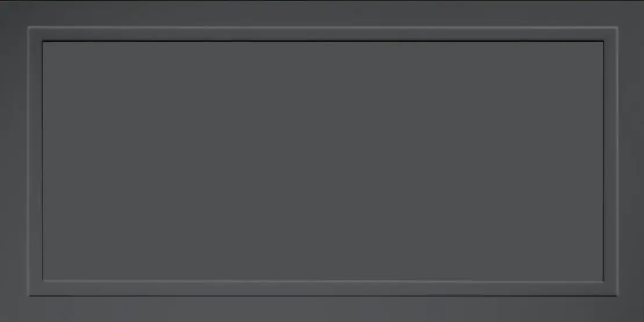The width and height of the screenshot is (644, 322).
Task: Click the dark shadow line atop the inner panel
Action: click(x=323, y=41)
